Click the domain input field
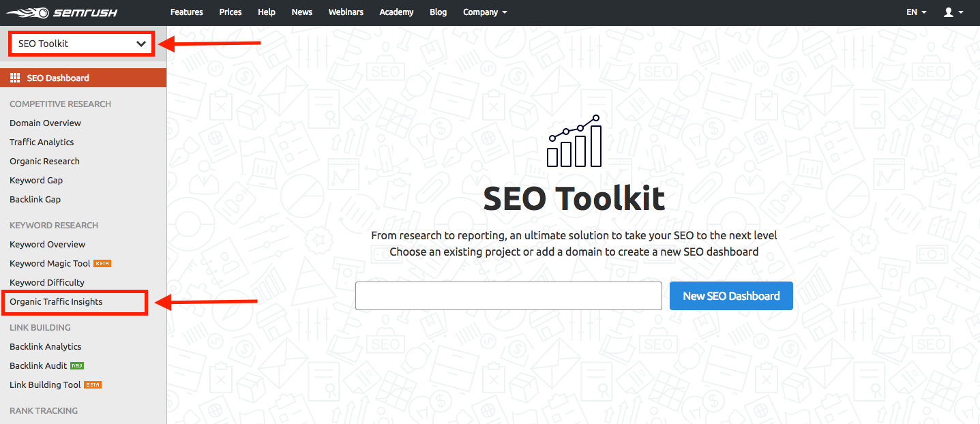980x424 pixels. (508, 296)
